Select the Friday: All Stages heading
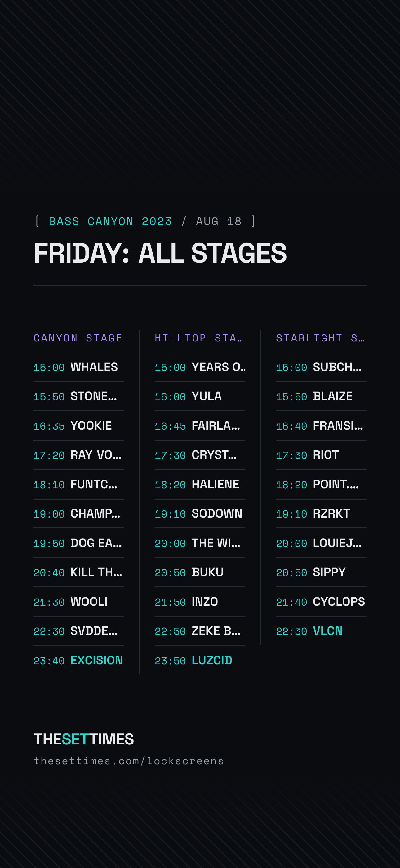 (160, 253)
